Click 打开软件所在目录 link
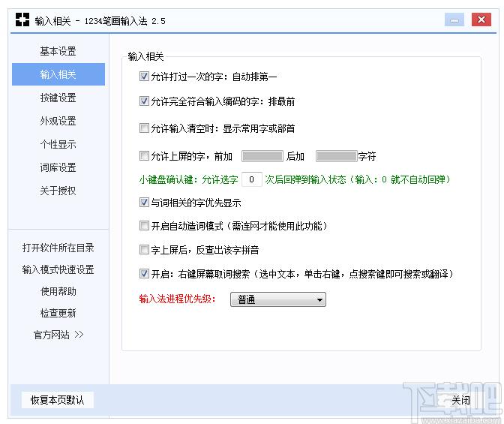Screen dimensions: 504x424 [58, 248]
